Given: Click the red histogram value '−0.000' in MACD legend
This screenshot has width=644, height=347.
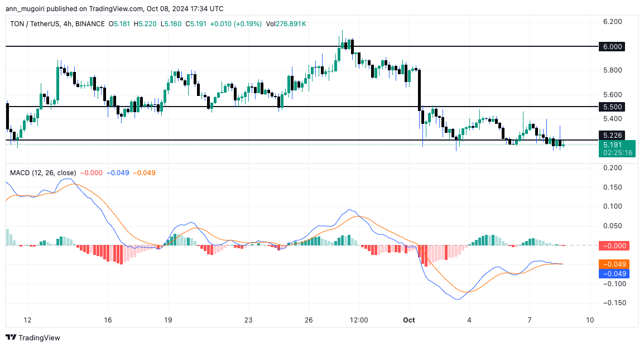Looking at the screenshot, I should tap(91, 173).
